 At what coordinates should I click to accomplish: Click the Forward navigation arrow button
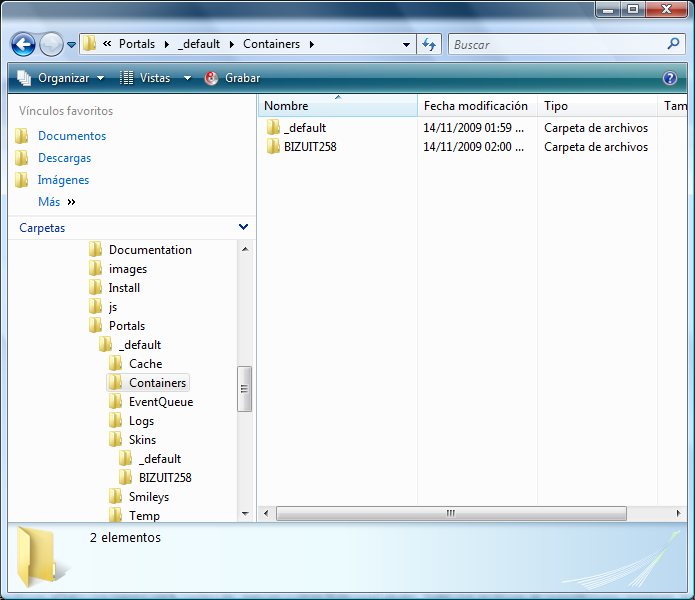tap(51, 44)
